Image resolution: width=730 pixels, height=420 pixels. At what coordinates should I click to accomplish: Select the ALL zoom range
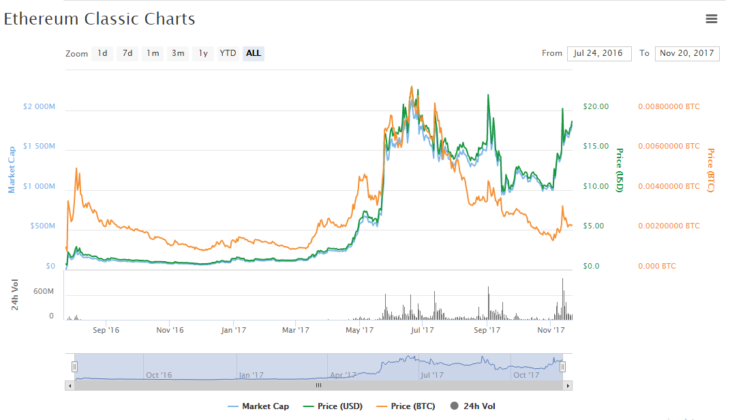tap(253, 53)
